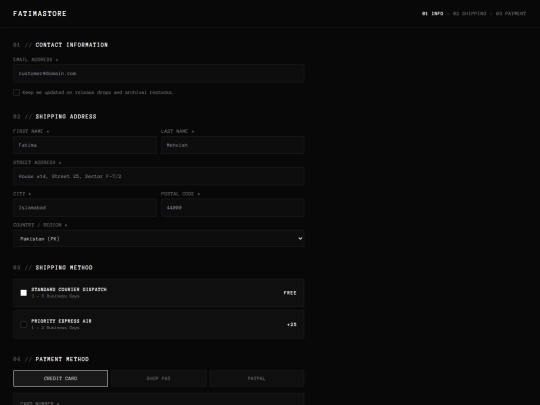Go to the 02 SHIPPING step
This screenshot has width=540, height=405.
tap(469, 13)
